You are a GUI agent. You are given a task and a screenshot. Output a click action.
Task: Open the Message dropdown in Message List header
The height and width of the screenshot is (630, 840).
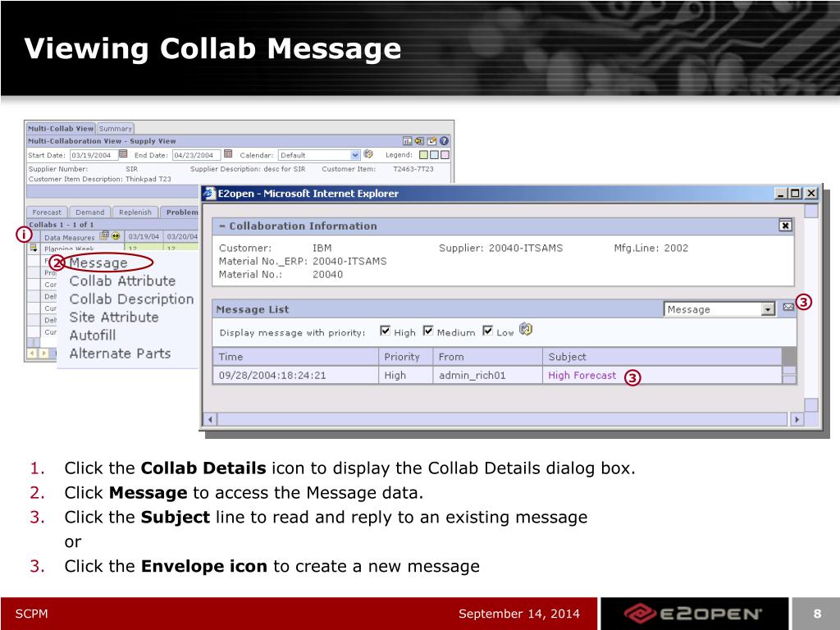click(x=719, y=309)
